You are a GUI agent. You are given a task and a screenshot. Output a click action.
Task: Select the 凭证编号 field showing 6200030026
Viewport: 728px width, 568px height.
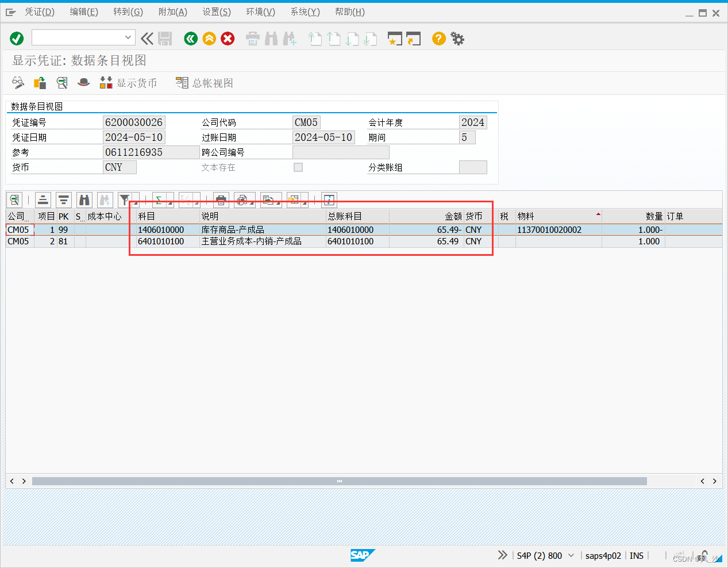[134, 122]
